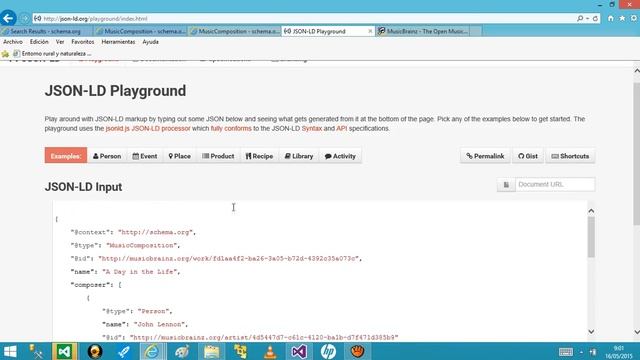Click the page scrollbar down arrow

click(636, 332)
